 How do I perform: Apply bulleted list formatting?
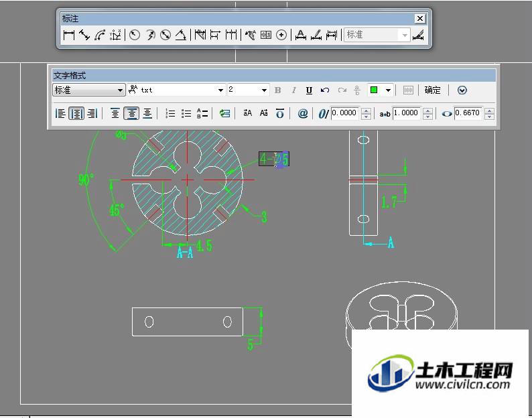point(186,113)
